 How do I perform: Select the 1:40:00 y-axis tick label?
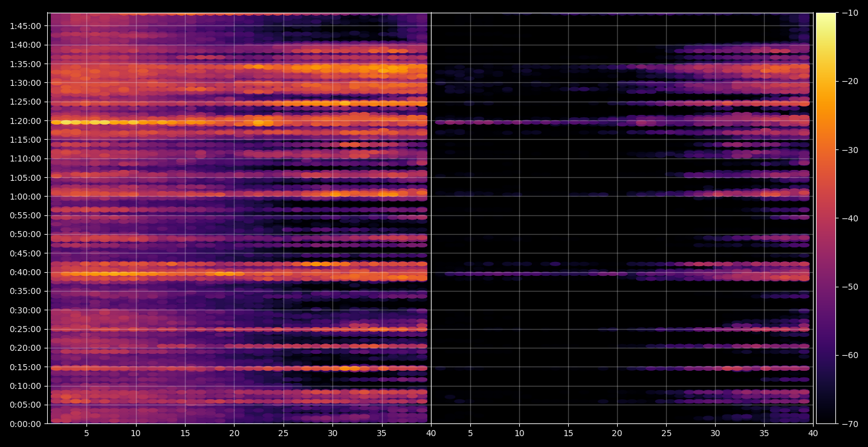pyautogui.click(x=26, y=45)
